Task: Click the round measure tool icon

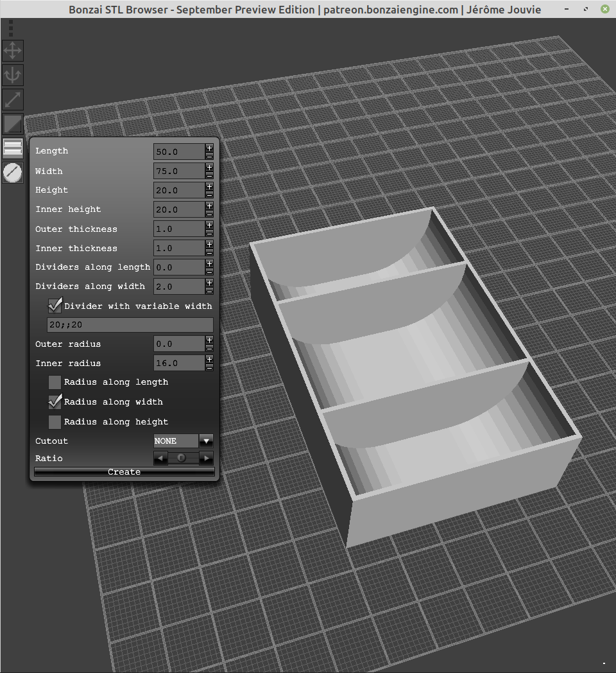Action: pyautogui.click(x=12, y=173)
